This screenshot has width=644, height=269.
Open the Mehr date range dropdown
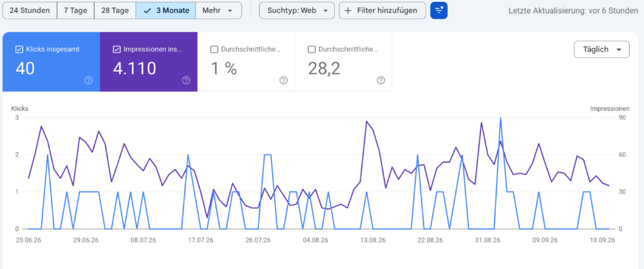[x=218, y=10]
